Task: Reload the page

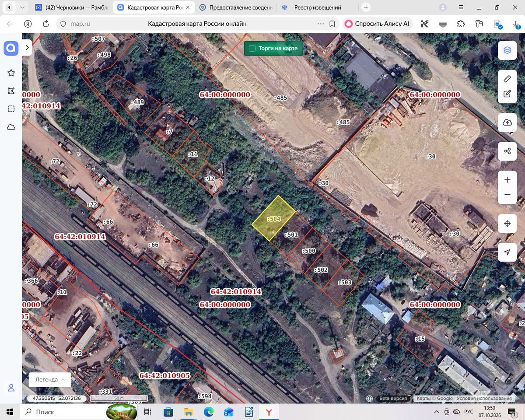Action: [x=45, y=24]
